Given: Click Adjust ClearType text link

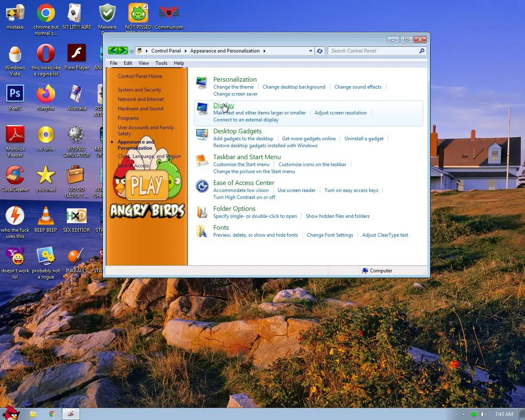Looking at the screenshot, I should click(385, 235).
